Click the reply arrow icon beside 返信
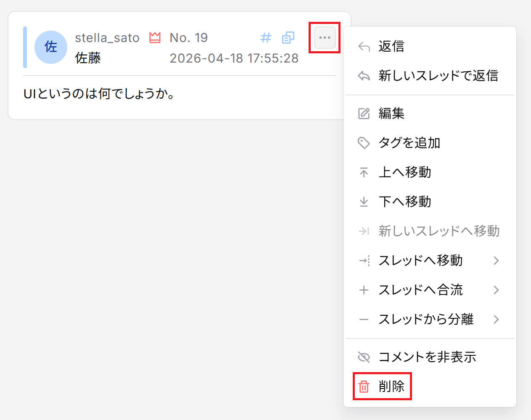The image size is (531, 420). (364, 46)
